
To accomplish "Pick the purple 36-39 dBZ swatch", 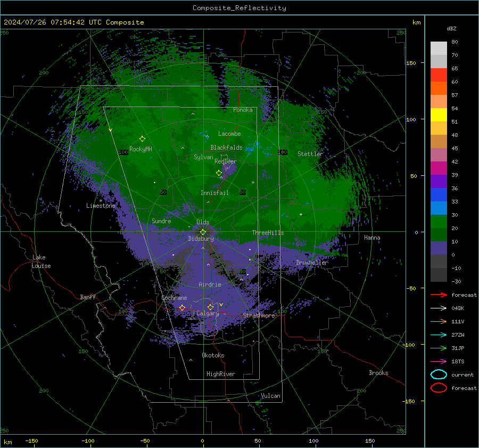I will pyautogui.click(x=439, y=181).
